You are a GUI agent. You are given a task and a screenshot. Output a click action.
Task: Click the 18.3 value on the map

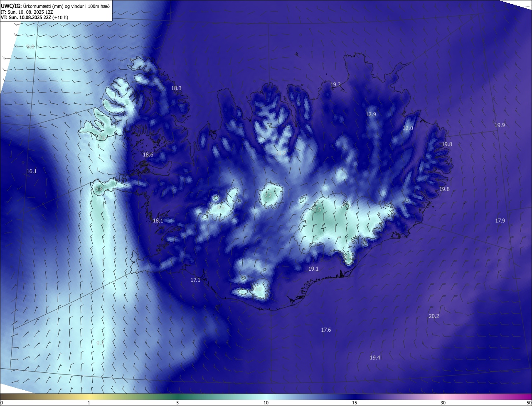(x=176, y=88)
